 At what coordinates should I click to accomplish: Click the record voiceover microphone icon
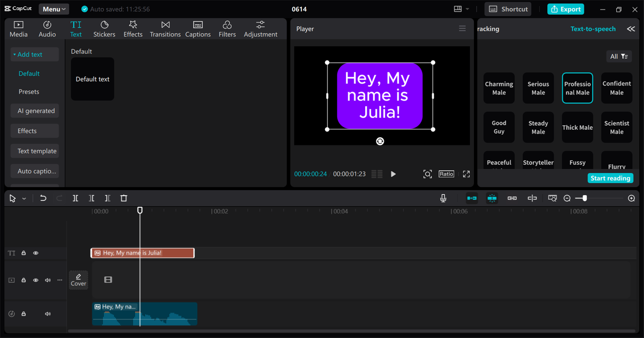tap(443, 198)
